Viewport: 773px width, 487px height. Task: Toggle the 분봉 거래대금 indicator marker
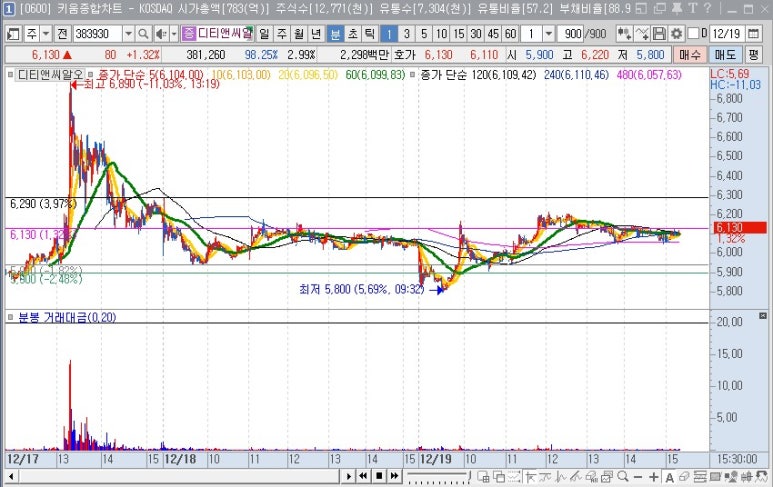coord(10,317)
